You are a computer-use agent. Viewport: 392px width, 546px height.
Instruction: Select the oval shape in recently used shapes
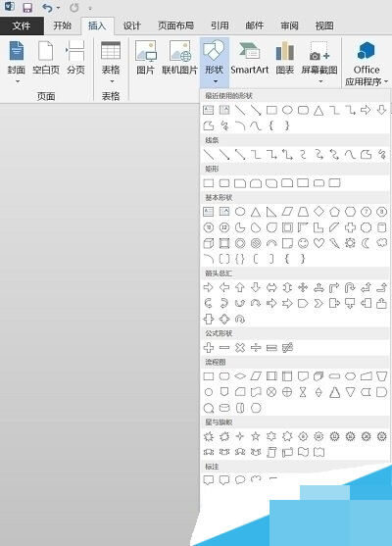tap(287, 111)
